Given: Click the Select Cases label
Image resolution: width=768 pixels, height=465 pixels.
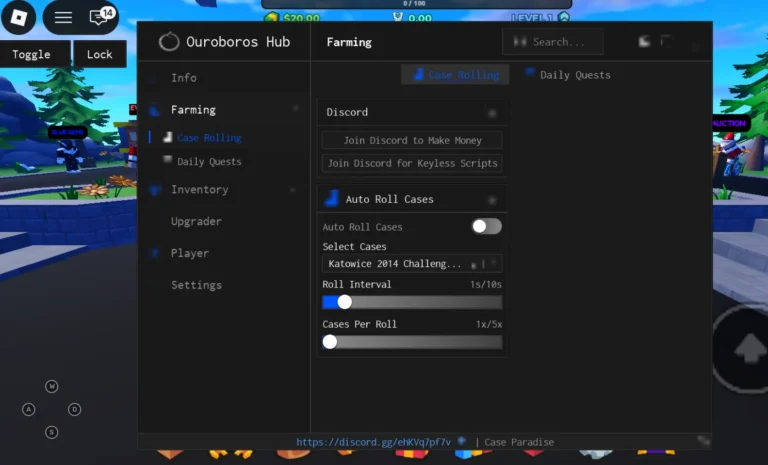Looking at the screenshot, I should coord(354,246).
